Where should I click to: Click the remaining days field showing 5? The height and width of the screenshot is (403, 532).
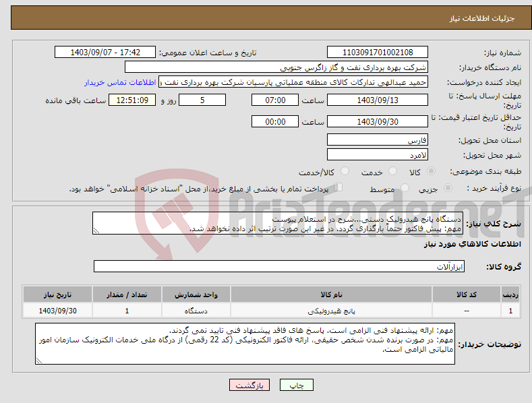202,100
